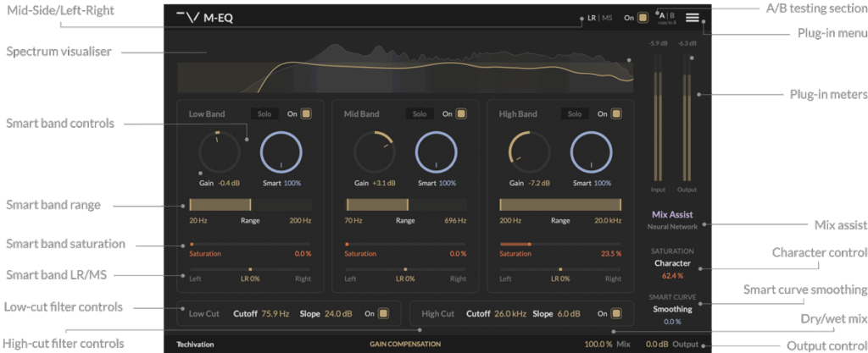The width and height of the screenshot is (868, 353).
Task: Click Low Band LR balance slider
Action: pos(250,269)
